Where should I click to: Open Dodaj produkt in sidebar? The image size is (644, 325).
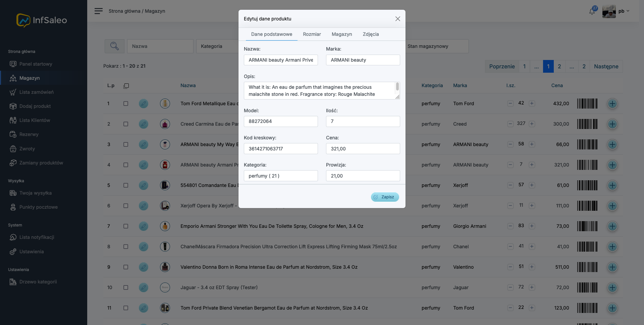coord(35,106)
